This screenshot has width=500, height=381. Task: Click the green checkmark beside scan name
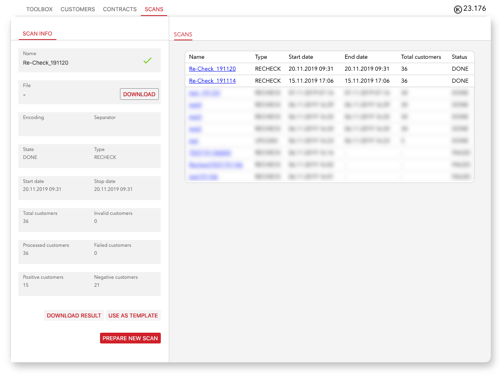point(147,60)
